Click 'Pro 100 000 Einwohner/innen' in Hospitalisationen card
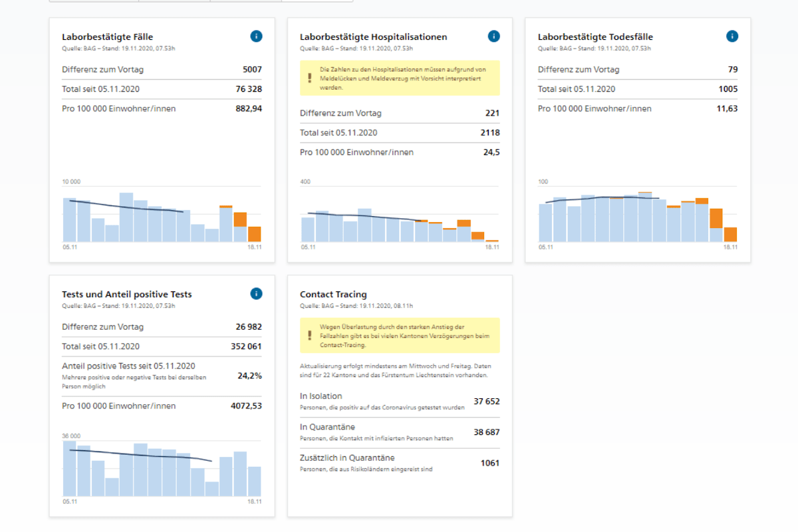Viewport: 798px width, 532px height. coord(356,152)
